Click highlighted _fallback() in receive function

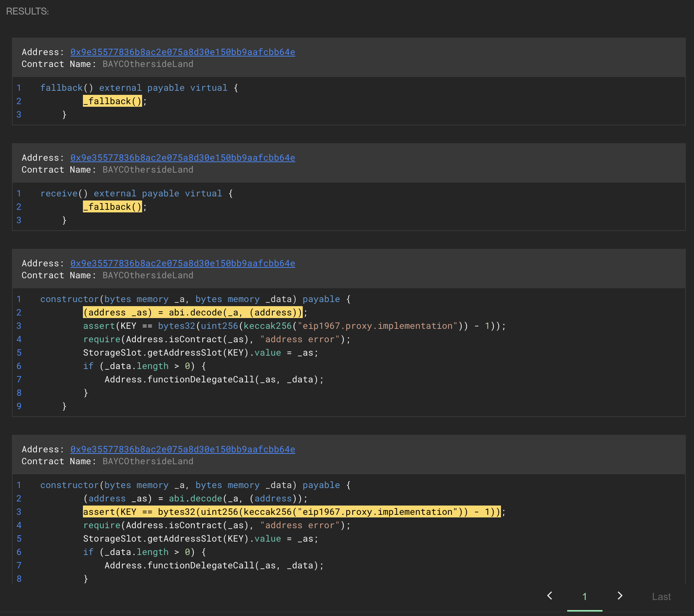pos(112,207)
